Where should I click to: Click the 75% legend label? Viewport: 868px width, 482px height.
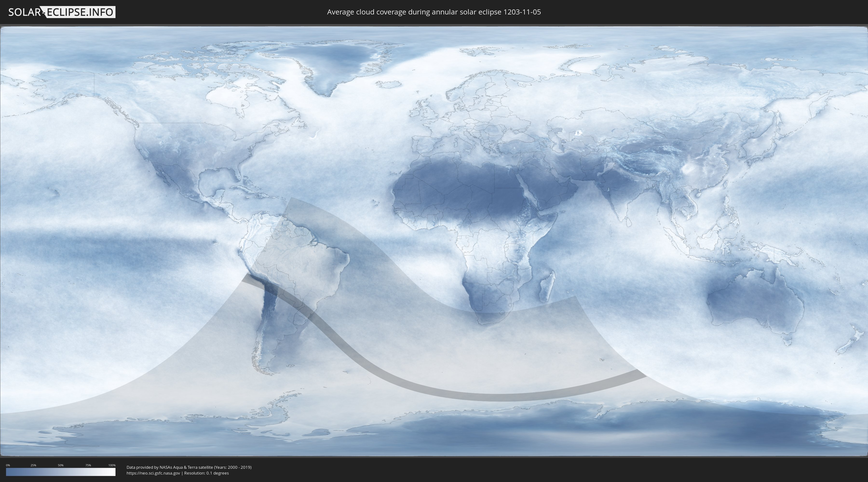(x=88, y=465)
